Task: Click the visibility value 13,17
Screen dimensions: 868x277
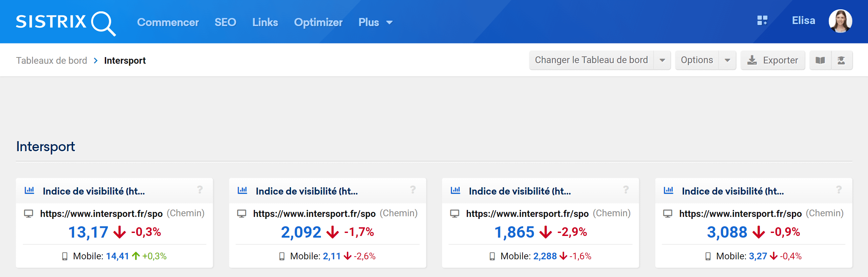Action: coord(88,232)
